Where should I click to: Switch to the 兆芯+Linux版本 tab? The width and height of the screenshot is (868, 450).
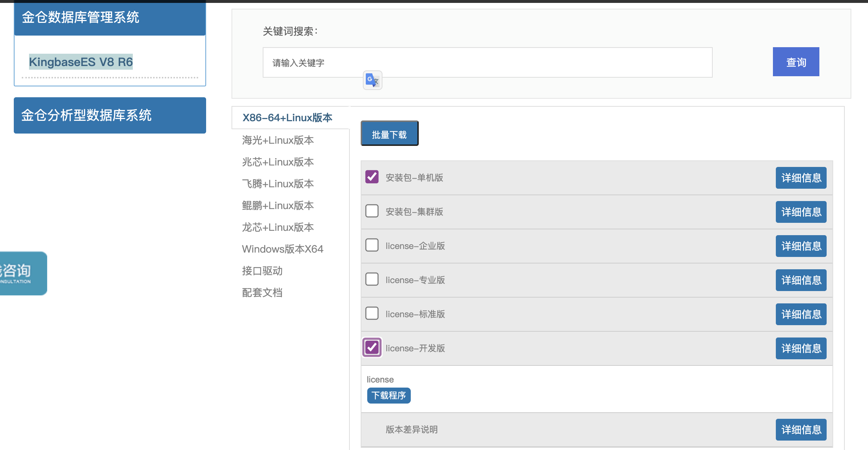(x=277, y=162)
